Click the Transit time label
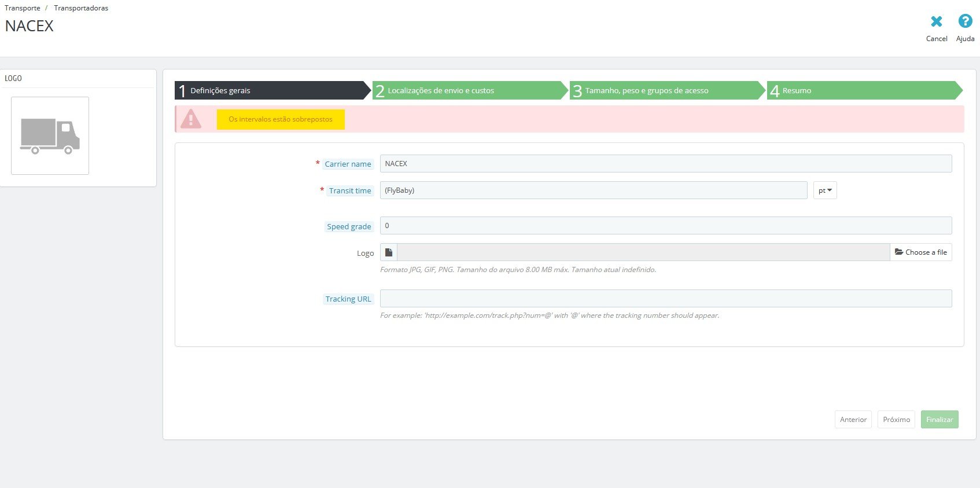The image size is (980, 488). (350, 191)
